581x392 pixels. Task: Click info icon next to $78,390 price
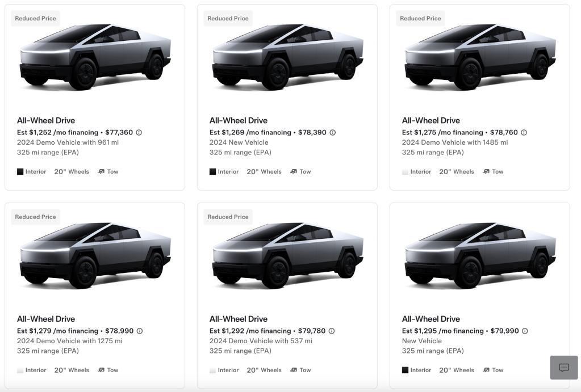(x=332, y=133)
